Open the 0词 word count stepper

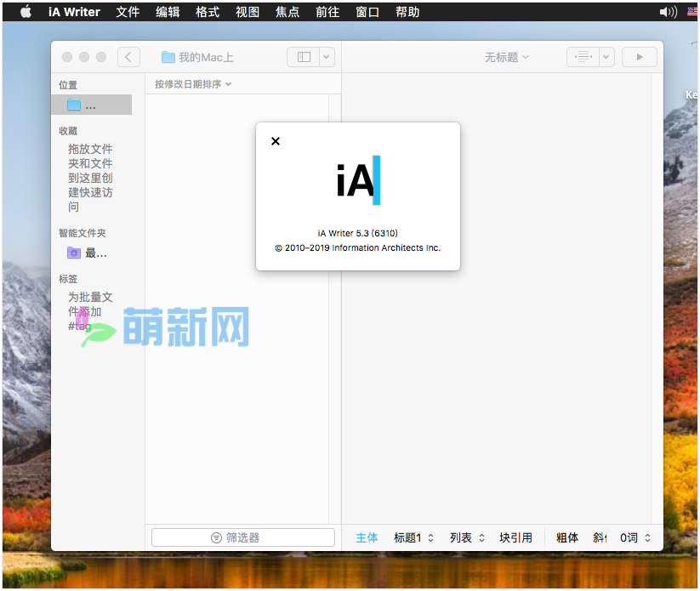[635, 537]
